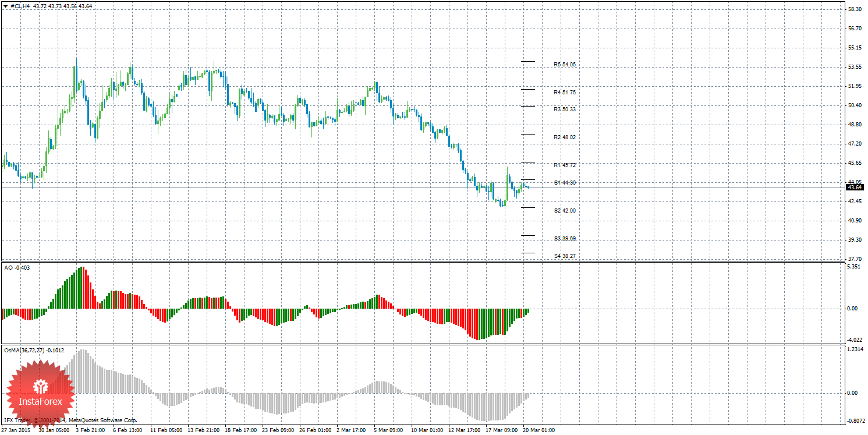Select the 27 Jan 2015 date label
The width and height of the screenshot is (868, 435).
pos(16,430)
